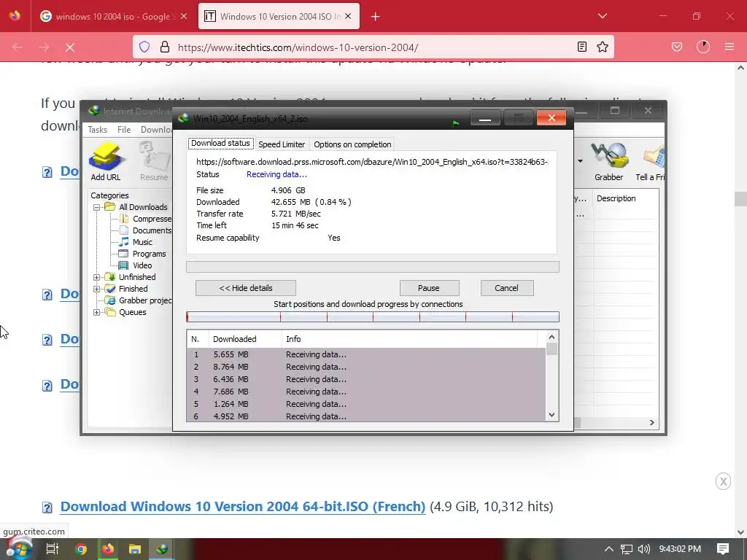
Task: Collapse the All Downloads tree node
Action: pyautogui.click(x=97, y=207)
